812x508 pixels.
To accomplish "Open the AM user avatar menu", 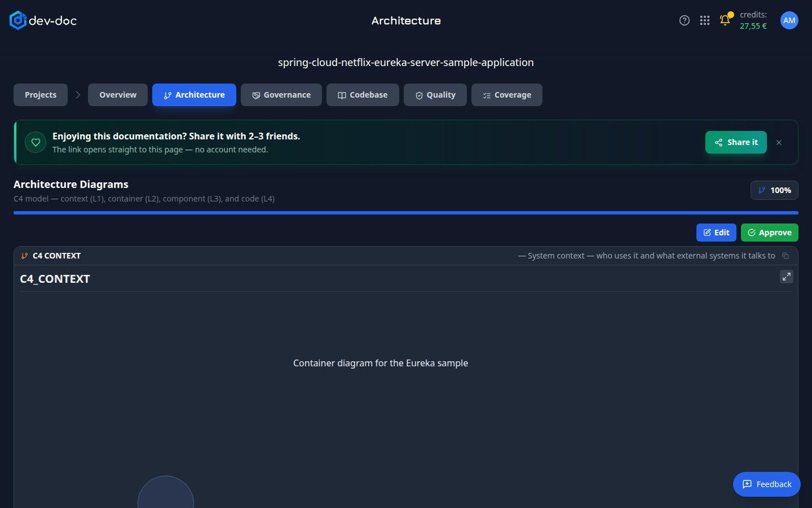I will tap(789, 20).
